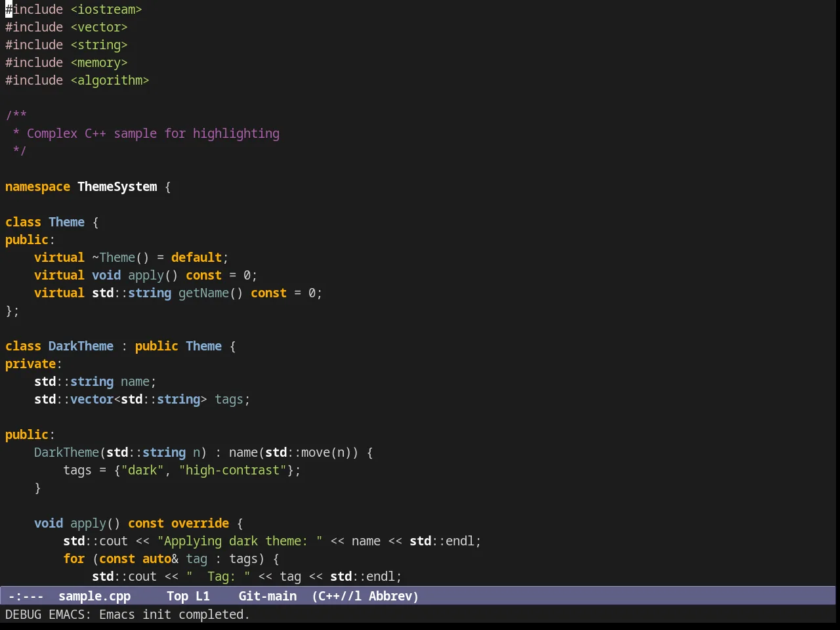The image size is (840, 630).
Task: Click '};' closing the Theme class
Action: [12, 310]
